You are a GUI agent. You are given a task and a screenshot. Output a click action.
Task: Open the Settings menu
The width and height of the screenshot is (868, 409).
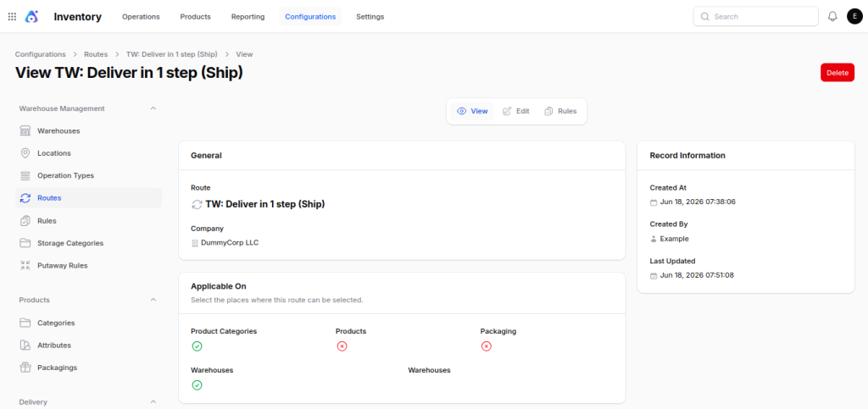(370, 17)
